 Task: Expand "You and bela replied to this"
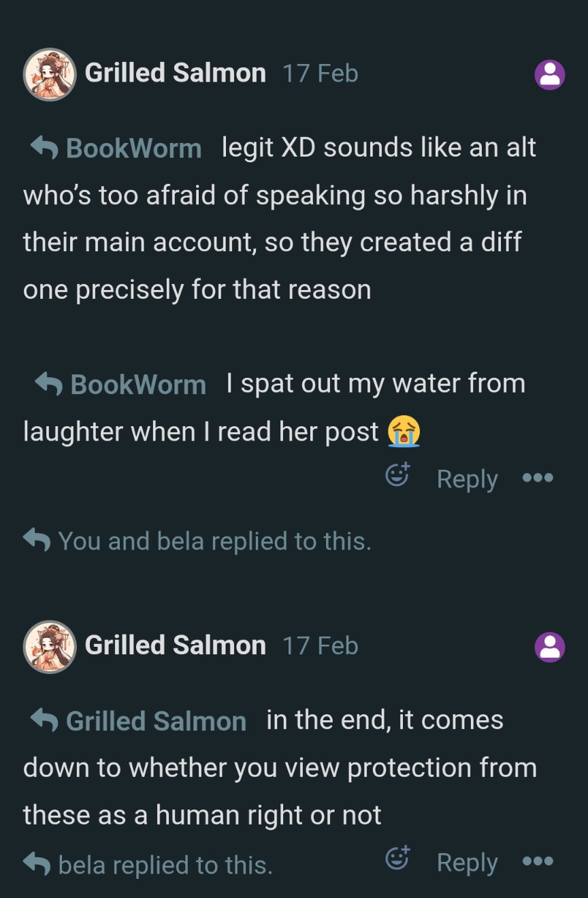click(x=197, y=541)
